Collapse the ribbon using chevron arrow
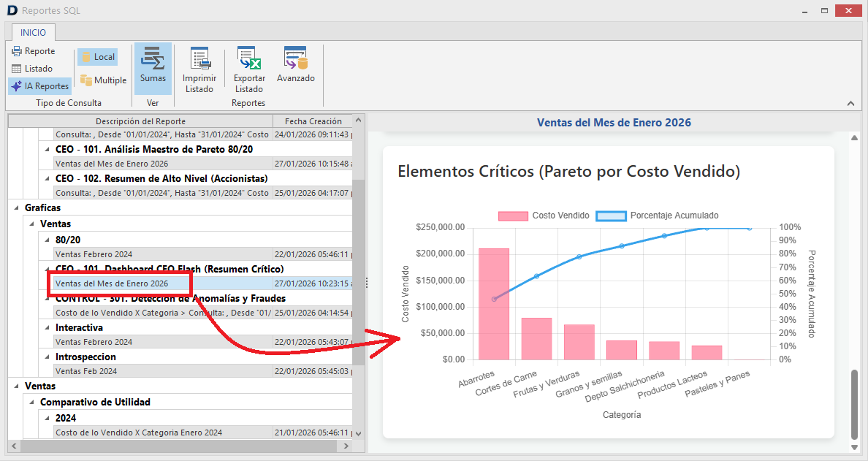Image resolution: width=868 pixels, height=461 pixels. pos(851,103)
